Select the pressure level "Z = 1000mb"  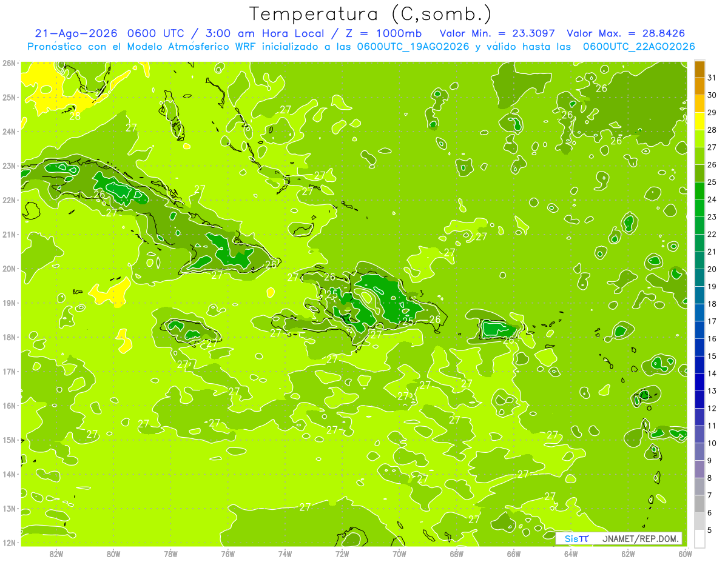point(383,33)
